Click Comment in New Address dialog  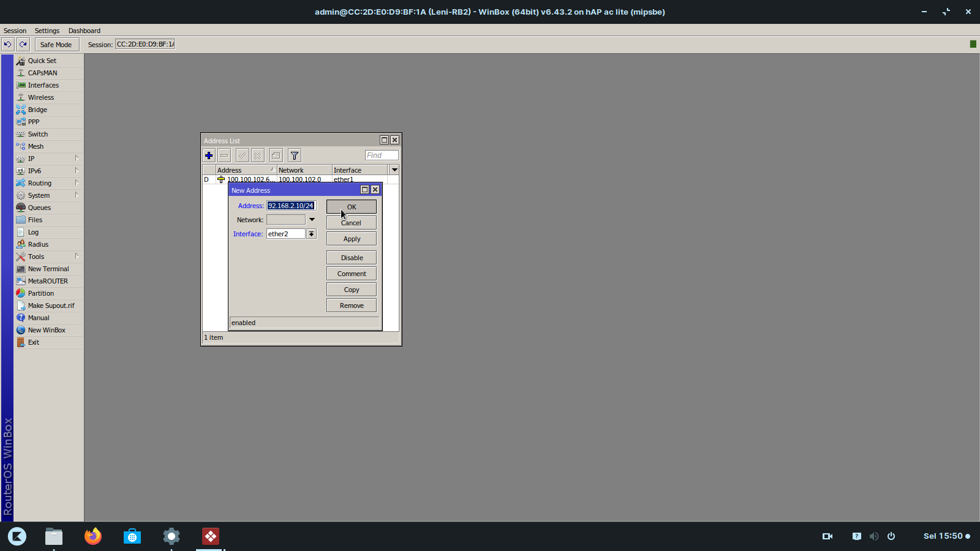coord(352,274)
